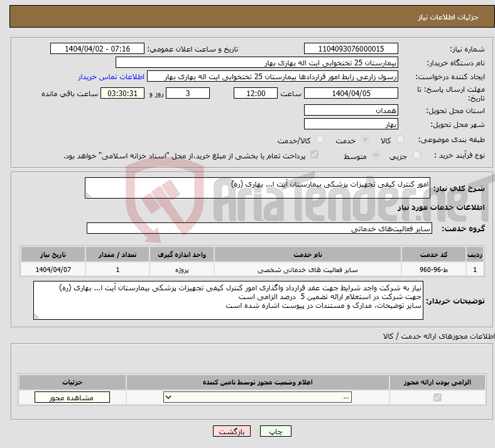495x448 pixels.
Task: Click the بازگشت back button
Action: point(232,432)
